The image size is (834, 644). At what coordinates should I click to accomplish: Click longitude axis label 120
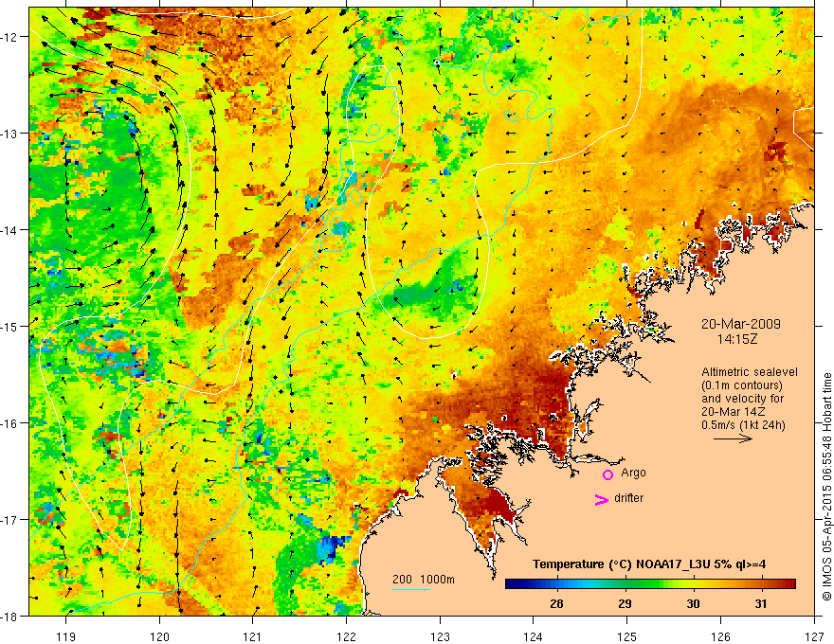click(159, 636)
